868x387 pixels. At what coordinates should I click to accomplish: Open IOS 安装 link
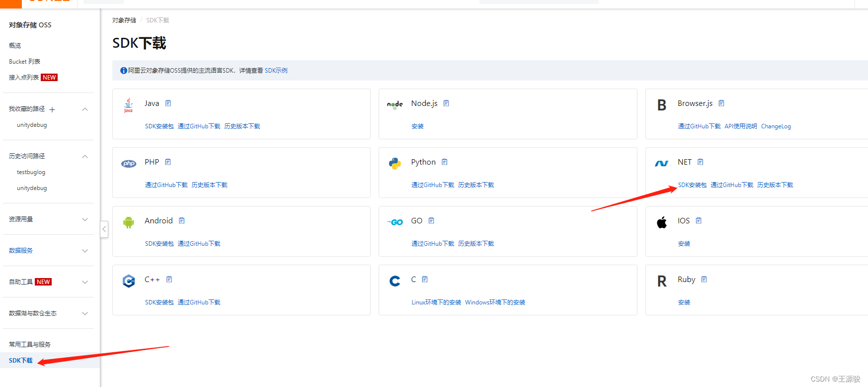[684, 244]
